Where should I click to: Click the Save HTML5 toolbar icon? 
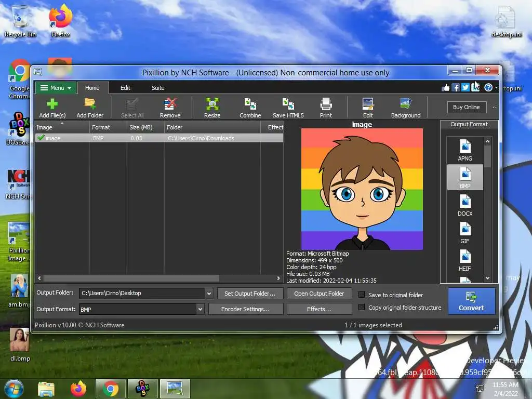click(288, 108)
